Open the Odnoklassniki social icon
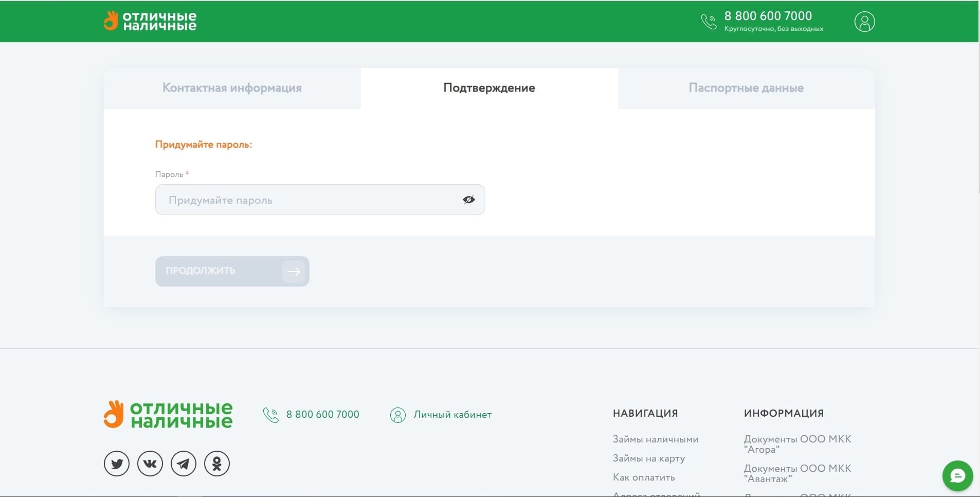Image resolution: width=980 pixels, height=497 pixels. point(217,464)
